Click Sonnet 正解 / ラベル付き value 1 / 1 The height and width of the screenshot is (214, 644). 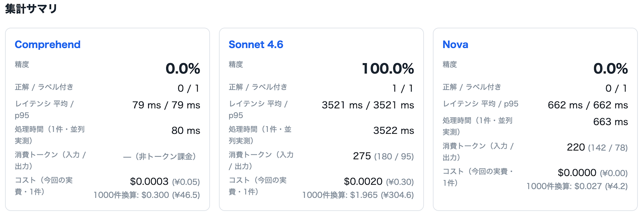pyautogui.click(x=402, y=88)
